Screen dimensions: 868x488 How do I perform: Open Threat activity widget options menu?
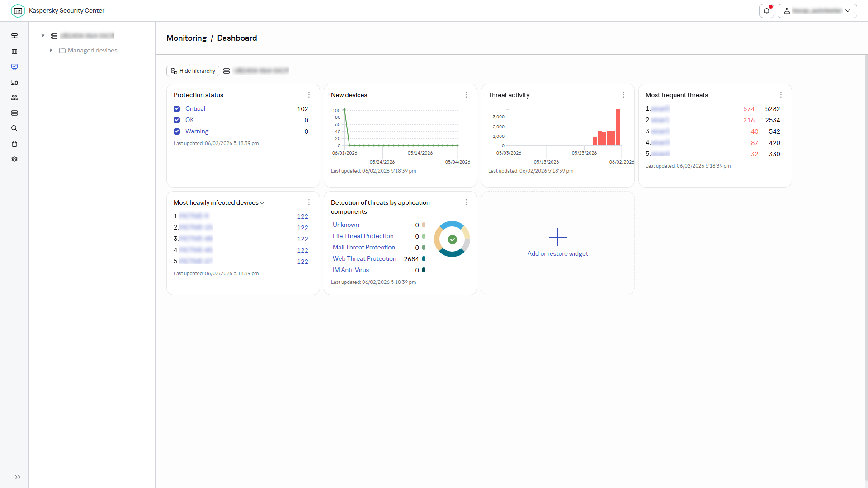[x=624, y=95]
